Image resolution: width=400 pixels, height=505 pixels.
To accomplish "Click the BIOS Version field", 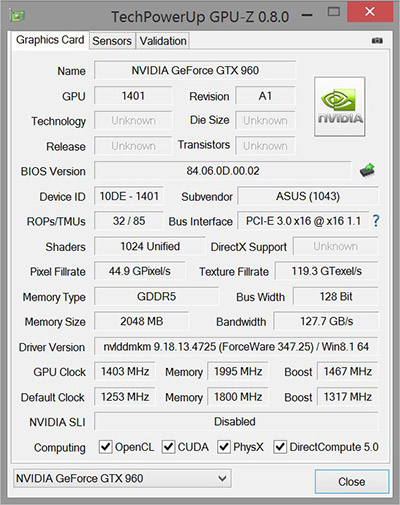I will (223, 171).
